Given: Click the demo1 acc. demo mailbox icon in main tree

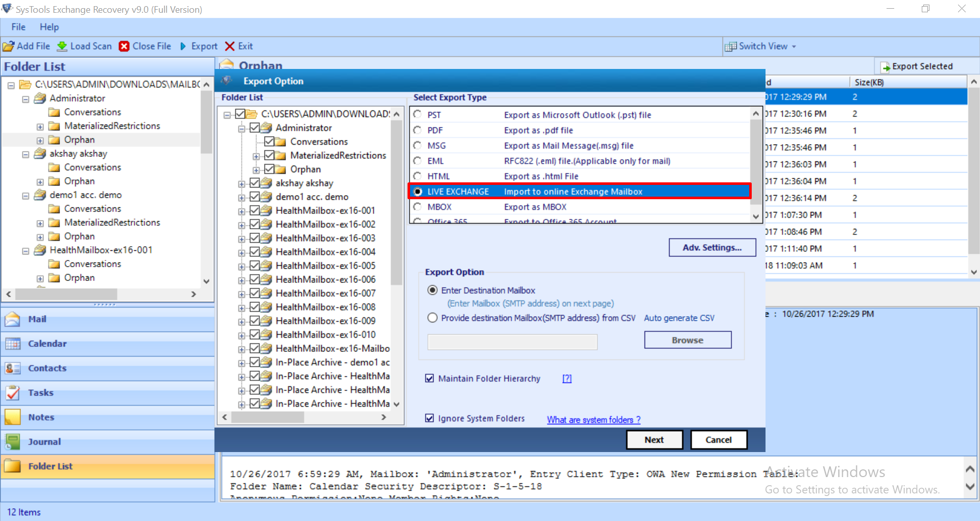Looking at the screenshot, I should click(40, 195).
